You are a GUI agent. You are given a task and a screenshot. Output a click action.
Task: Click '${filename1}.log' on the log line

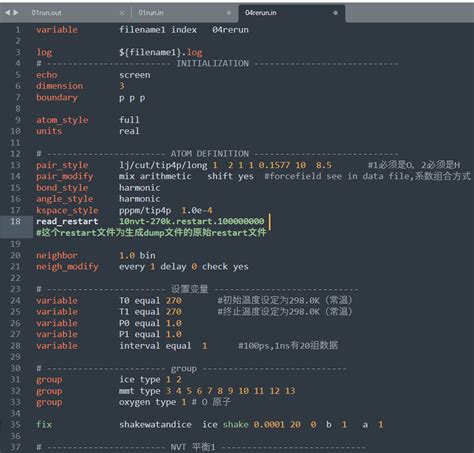point(161,52)
